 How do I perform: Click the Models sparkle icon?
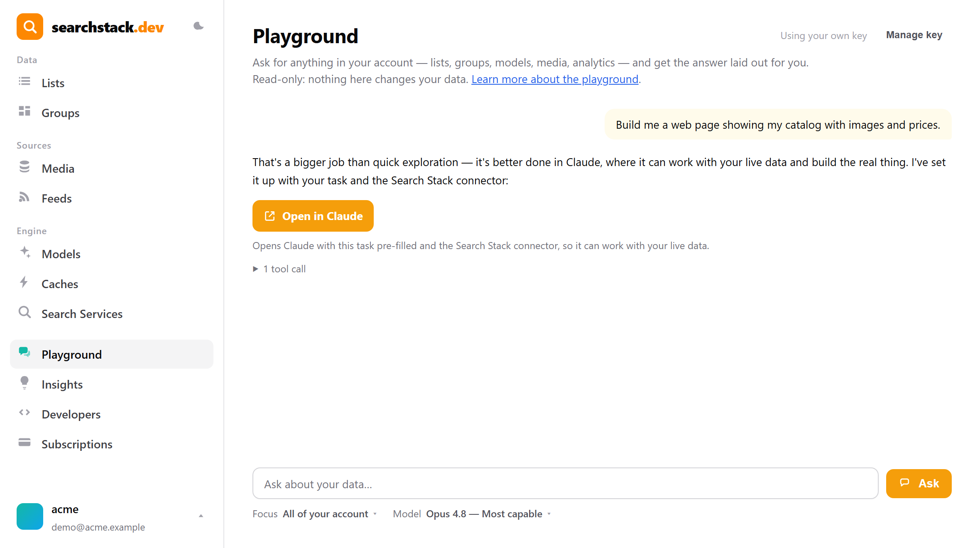click(x=25, y=252)
